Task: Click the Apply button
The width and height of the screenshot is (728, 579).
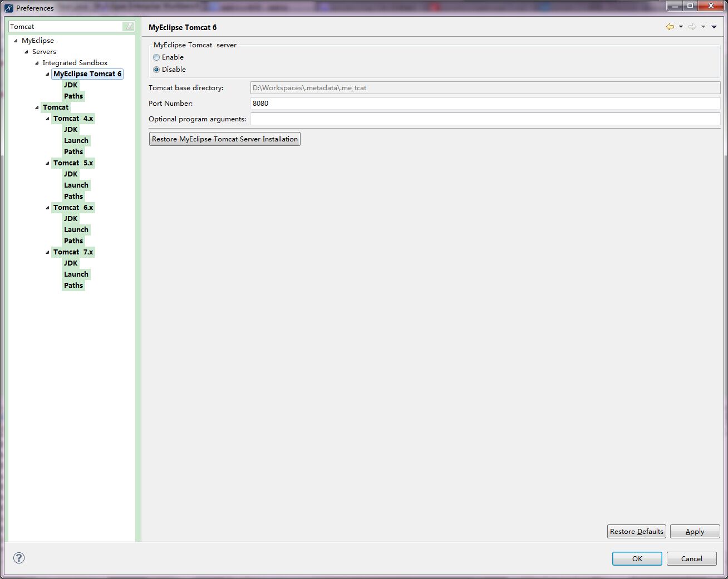Action: 695,531
